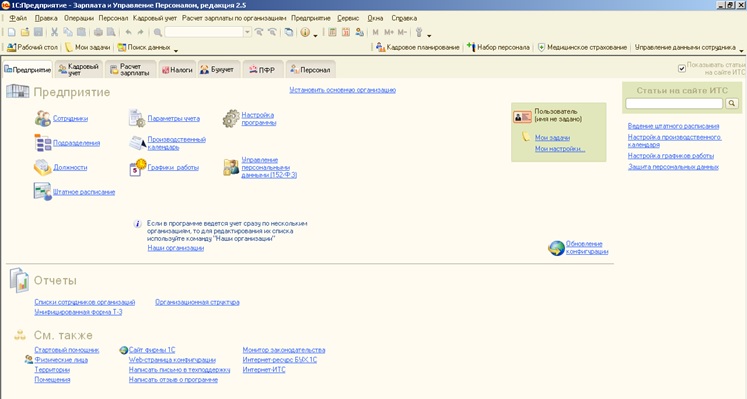Click the Сотрудники employees icon
The image size is (747, 399).
(42, 118)
